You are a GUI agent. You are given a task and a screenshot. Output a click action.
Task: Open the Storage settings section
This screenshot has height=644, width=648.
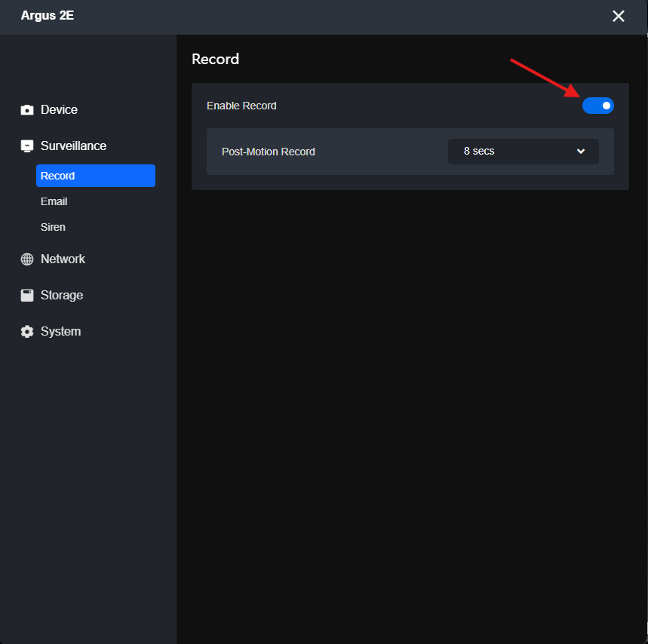[62, 296]
